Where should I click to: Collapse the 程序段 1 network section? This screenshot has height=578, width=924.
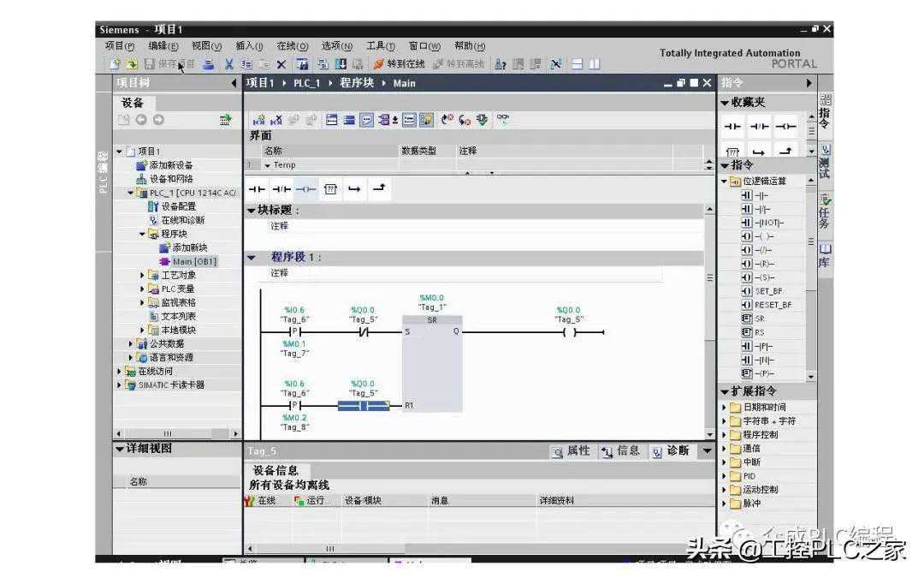tap(252, 257)
